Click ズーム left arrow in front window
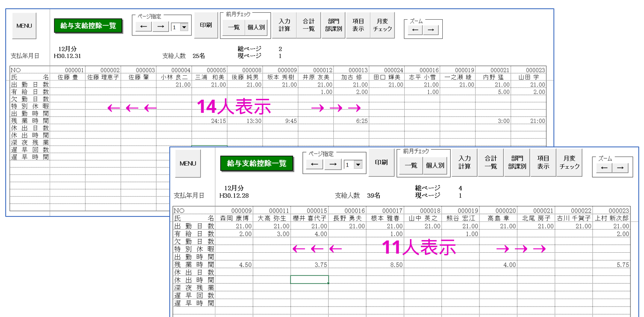This screenshot has width=644, height=317. pyautogui.click(x=604, y=168)
